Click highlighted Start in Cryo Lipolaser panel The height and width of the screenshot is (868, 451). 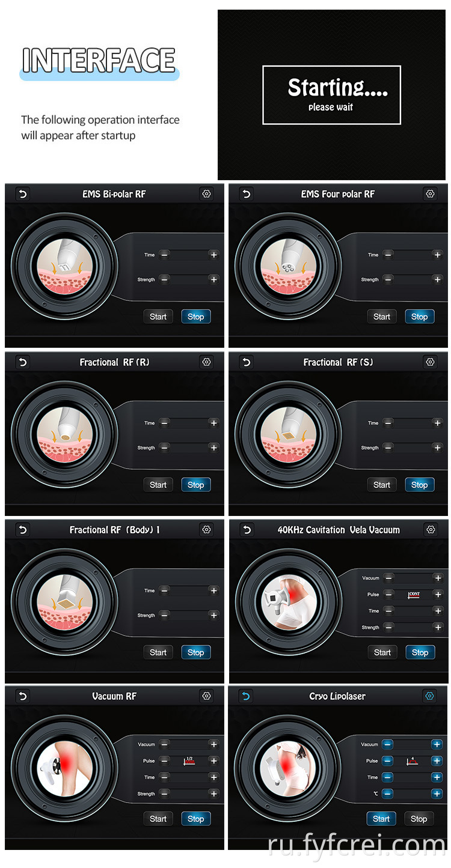click(x=381, y=819)
